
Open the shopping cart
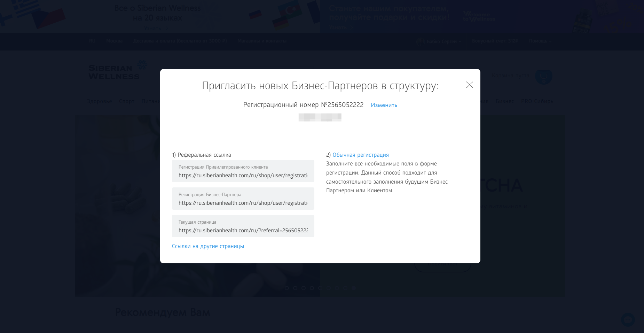pyautogui.click(x=543, y=76)
